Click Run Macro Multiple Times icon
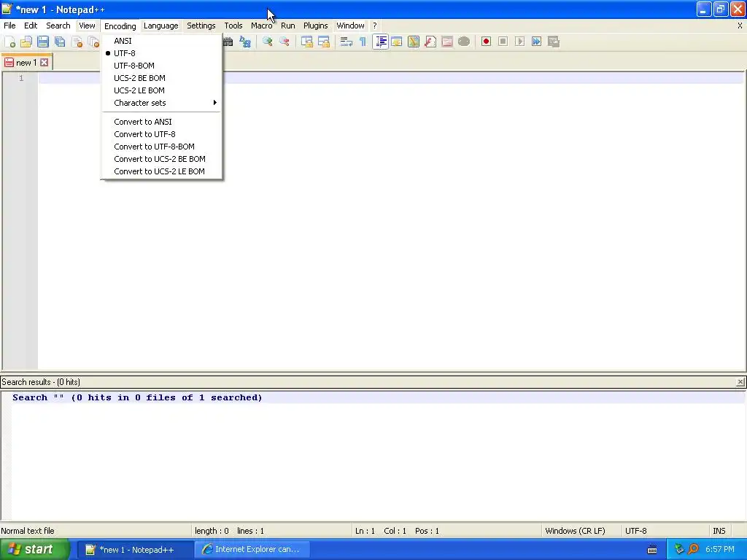 click(x=536, y=42)
